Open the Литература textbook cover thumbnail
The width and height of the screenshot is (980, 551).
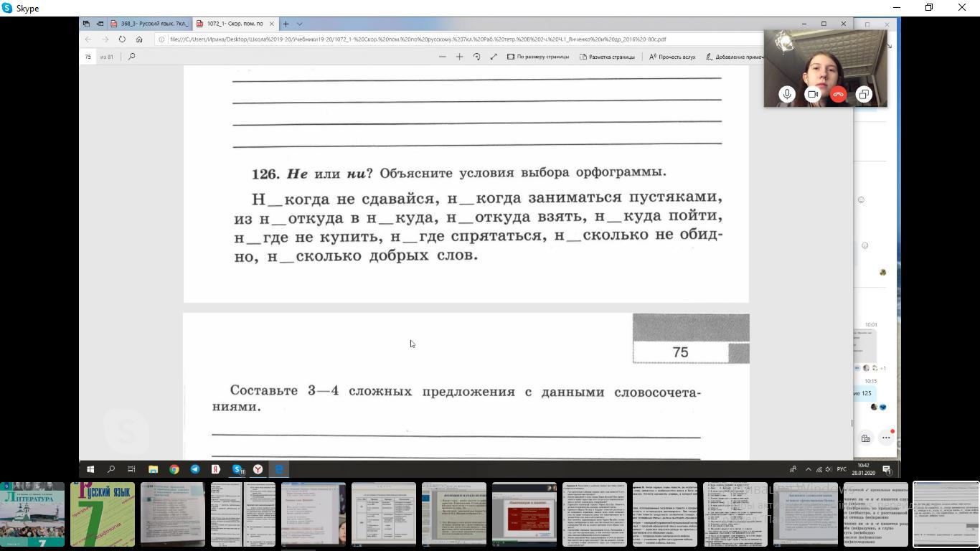click(x=32, y=514)
